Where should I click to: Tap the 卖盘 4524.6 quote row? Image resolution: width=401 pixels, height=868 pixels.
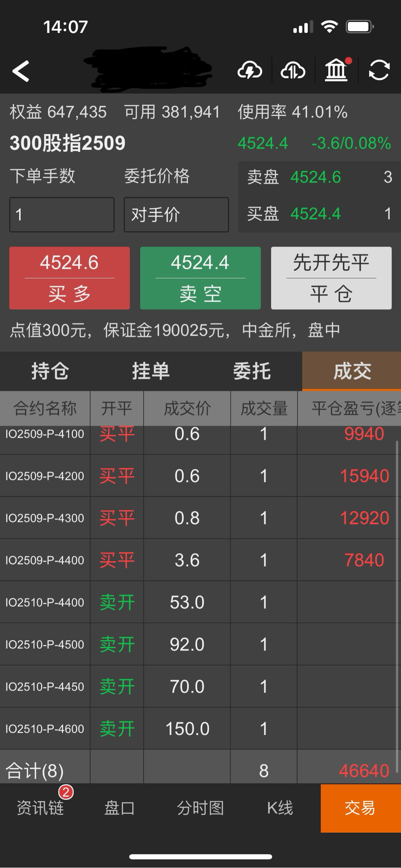[x=320, y=177]
